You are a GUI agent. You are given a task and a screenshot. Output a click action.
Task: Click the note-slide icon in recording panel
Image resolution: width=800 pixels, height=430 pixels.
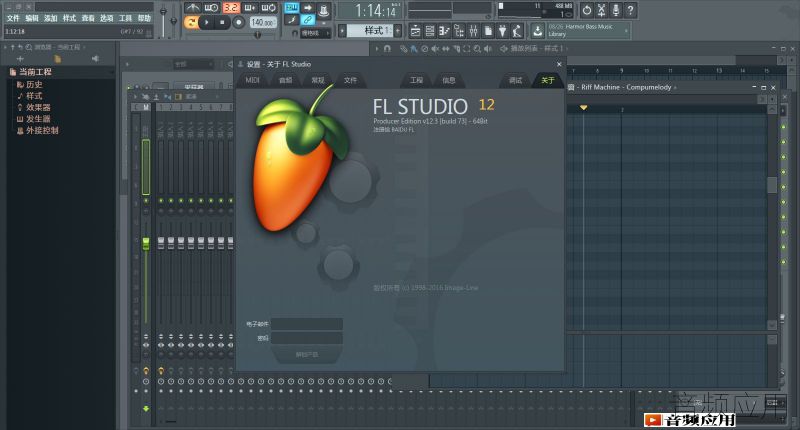(x=291, y=20)
